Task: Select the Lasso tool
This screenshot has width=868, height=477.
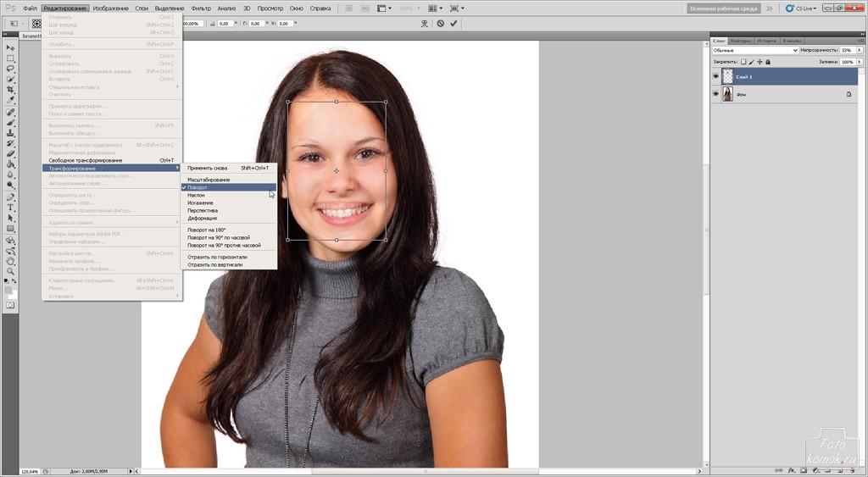Action: 10,69
